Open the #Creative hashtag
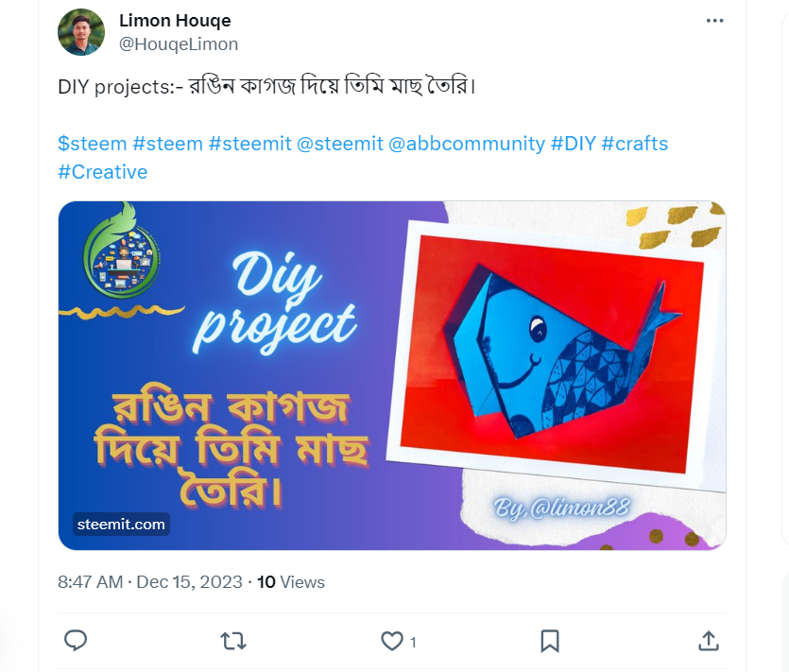 (103, 172)
